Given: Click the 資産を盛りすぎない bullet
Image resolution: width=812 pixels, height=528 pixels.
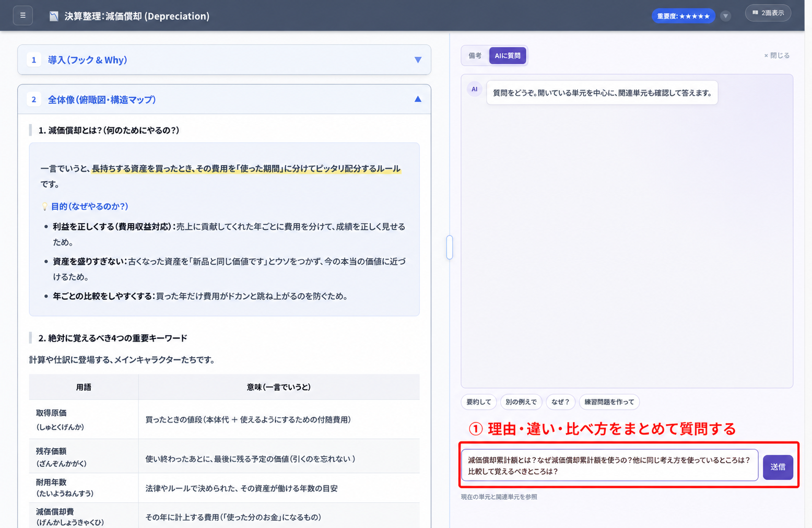Looking at the screenshot, I should click(229, 269).
